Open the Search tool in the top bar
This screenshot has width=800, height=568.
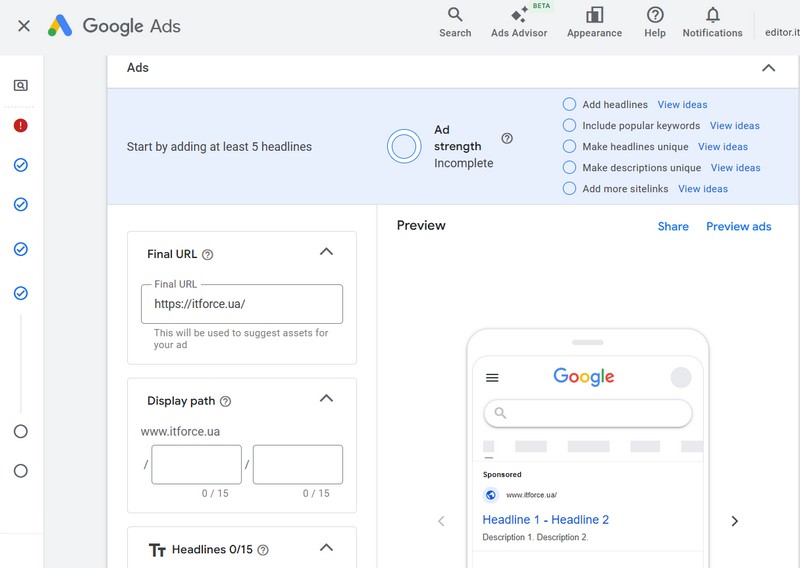pos(455,22)
